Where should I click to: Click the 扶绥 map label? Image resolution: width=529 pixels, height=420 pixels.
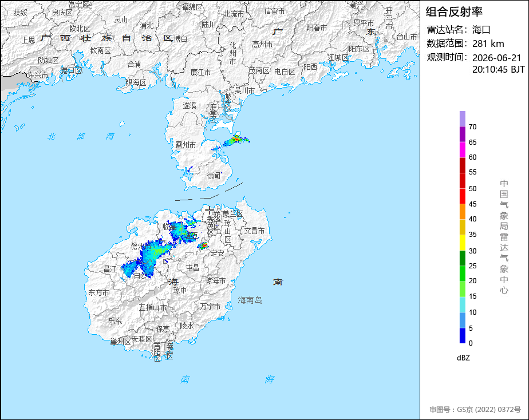[20, 13]
